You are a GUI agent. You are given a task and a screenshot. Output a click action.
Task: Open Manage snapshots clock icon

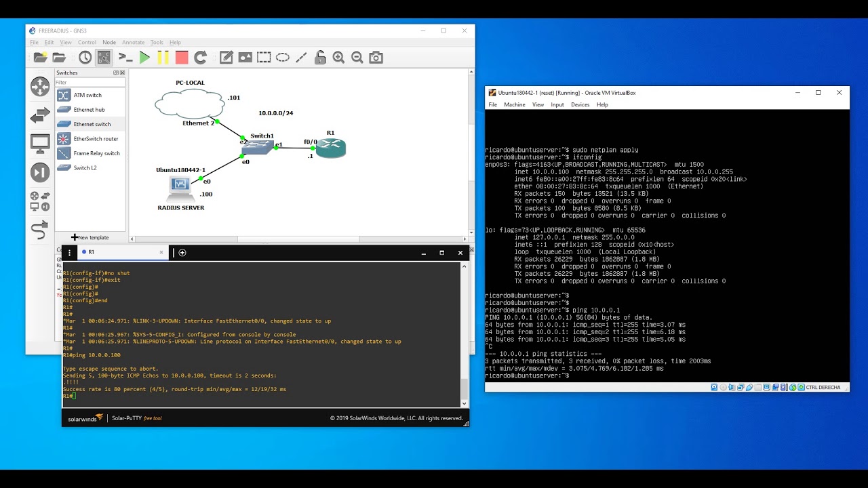pos(85,58)
